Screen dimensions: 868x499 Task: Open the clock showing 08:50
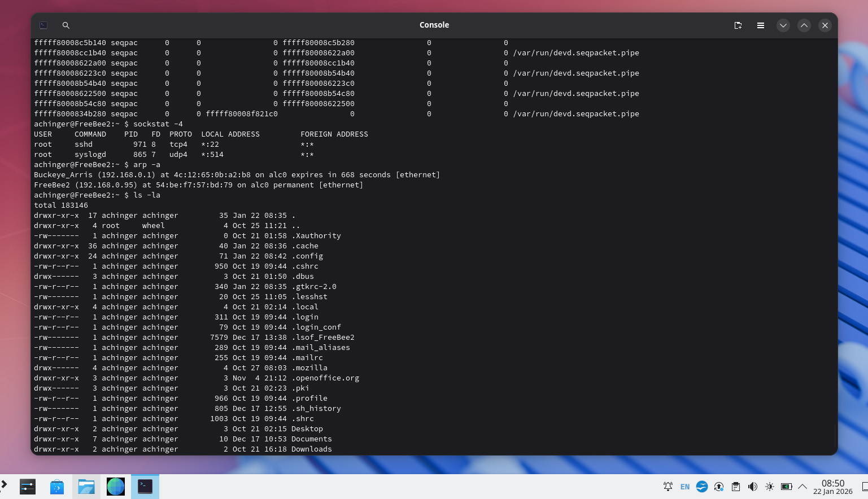click(832, 487)
